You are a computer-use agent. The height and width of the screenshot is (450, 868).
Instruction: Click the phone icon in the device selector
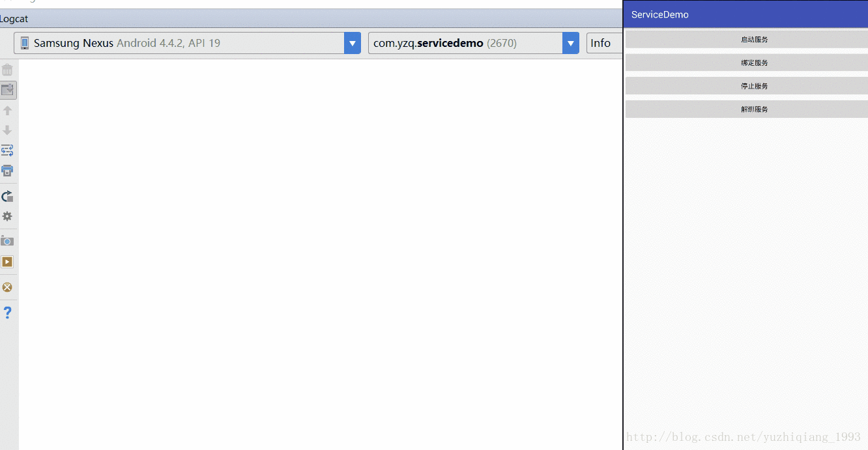(x=25, y=43)
